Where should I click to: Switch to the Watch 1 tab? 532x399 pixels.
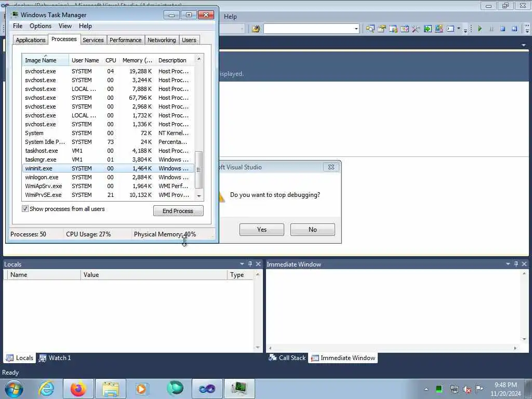[x=55, y=357]
